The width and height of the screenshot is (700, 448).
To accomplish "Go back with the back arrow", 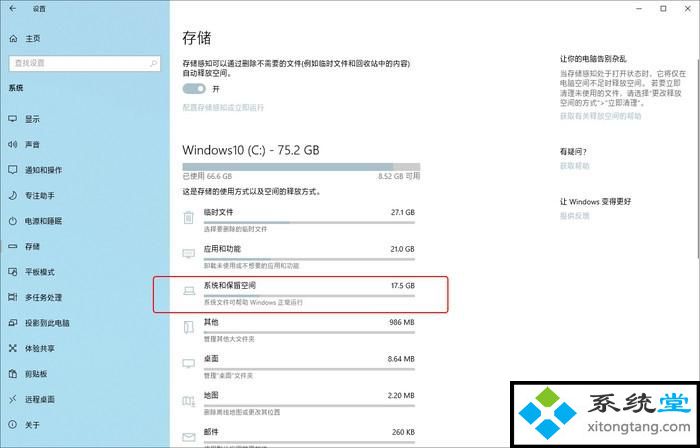I will (12, 9).
